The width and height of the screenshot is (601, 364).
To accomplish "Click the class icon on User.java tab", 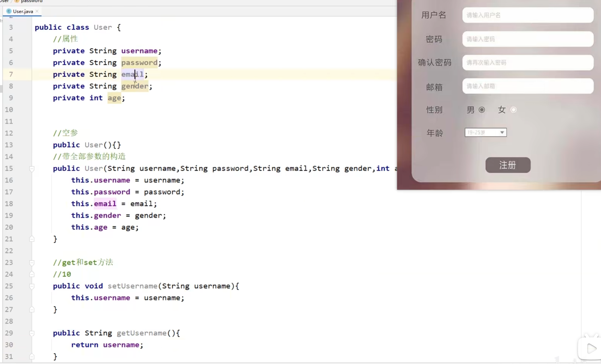I will [9, 11].
